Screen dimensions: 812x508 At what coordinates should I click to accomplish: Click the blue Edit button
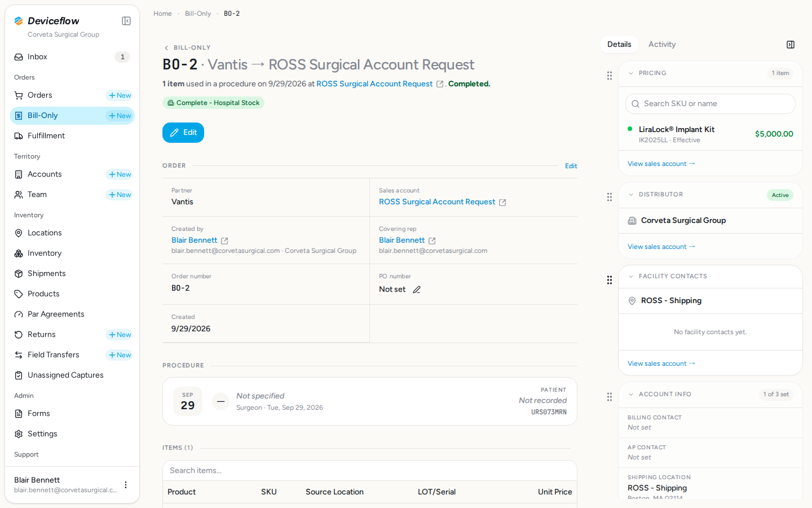(x=183, y=133)
